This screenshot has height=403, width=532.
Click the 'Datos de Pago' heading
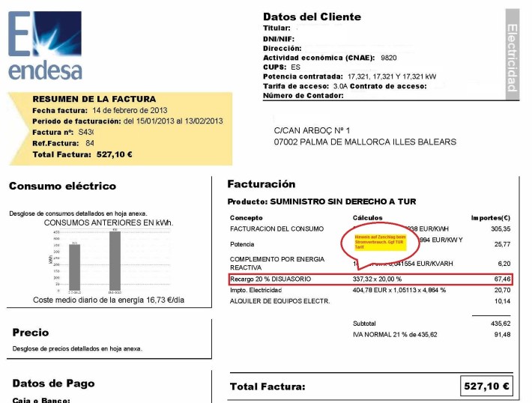54,384
